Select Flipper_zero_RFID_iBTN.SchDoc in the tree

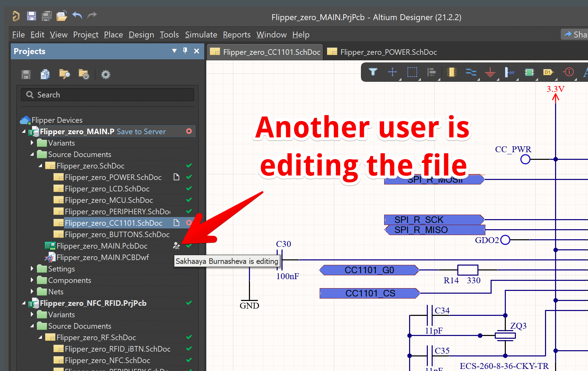coord(118,349)
